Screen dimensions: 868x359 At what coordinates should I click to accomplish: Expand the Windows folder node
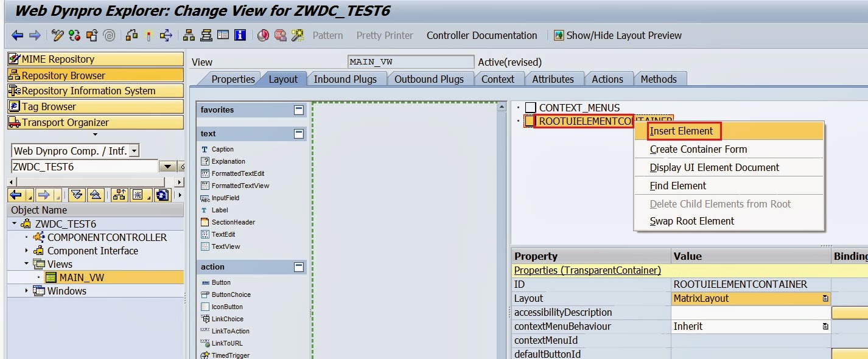pos(26,291)
